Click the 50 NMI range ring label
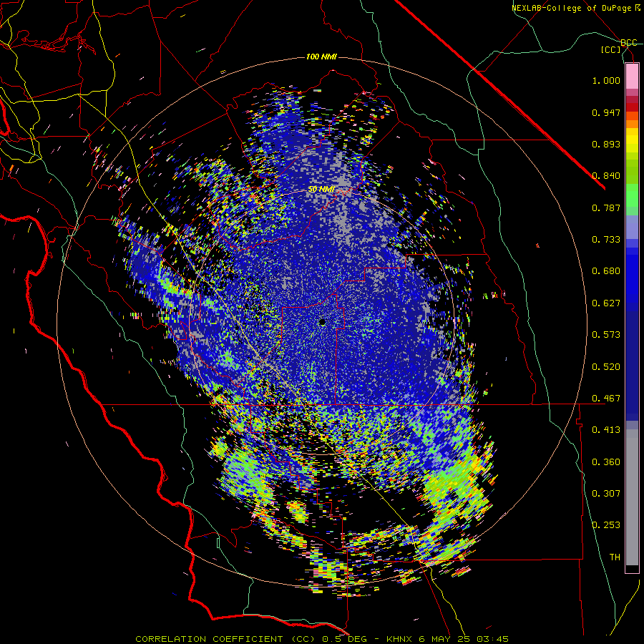This screenshot has width=644, height=644. pos(321,190)
